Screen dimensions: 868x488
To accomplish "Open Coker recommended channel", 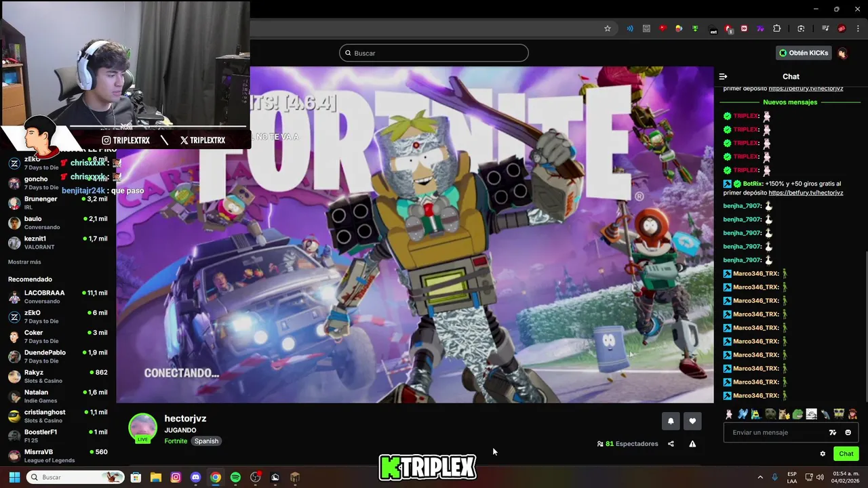I will pos(58,337).
